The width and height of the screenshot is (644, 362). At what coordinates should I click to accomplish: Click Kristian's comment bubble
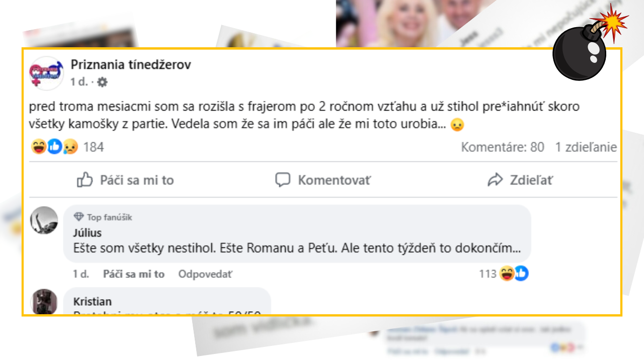tap(166, 301)
